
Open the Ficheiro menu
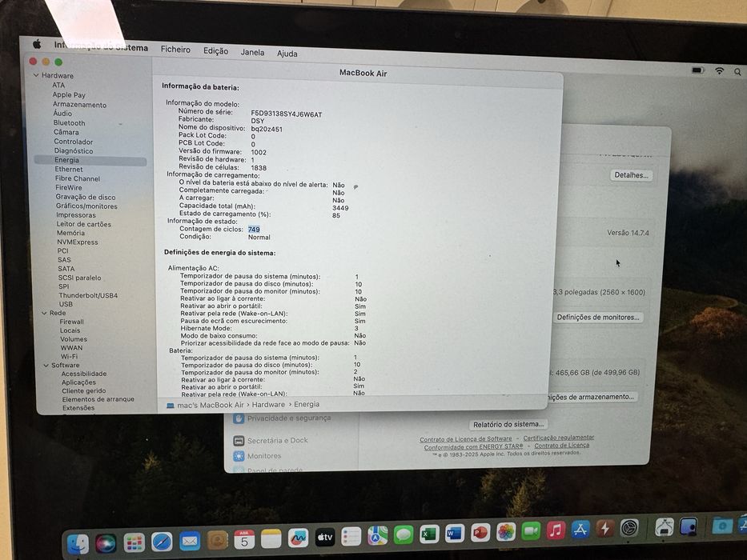[175, 49]
